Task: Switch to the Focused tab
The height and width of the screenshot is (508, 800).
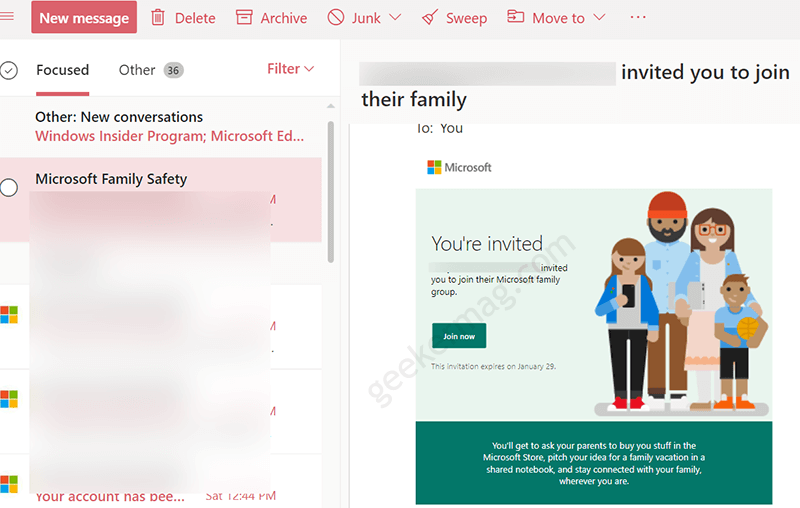Action: (62, 70)
